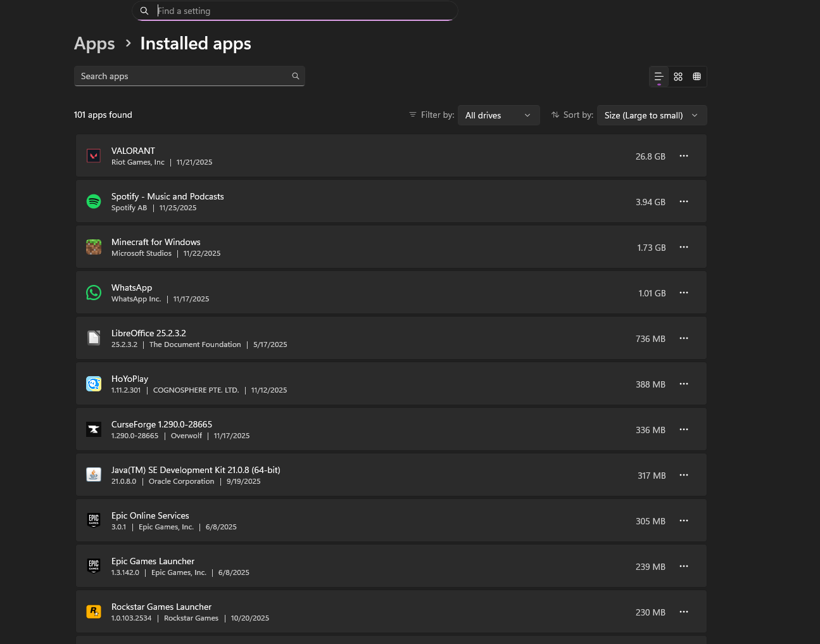Go back to Apps breadcrumb
This screenshot has height=644, width=820.
coord(94,44)
